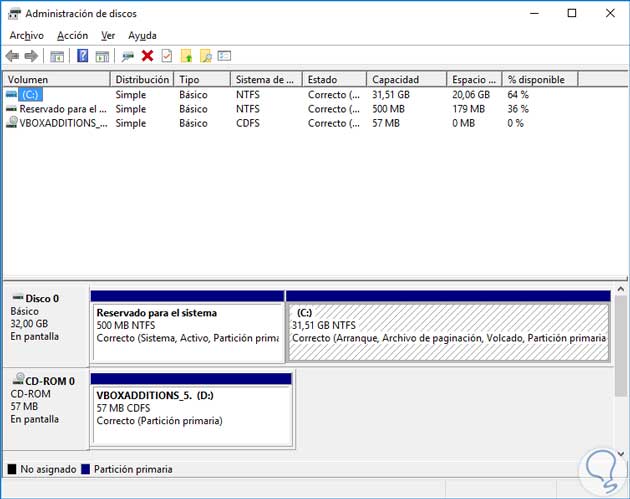Click the 20,06 GB free space cell
This screenshot has height=499, width=630.
pyautogui.click(x=471, y=95)
